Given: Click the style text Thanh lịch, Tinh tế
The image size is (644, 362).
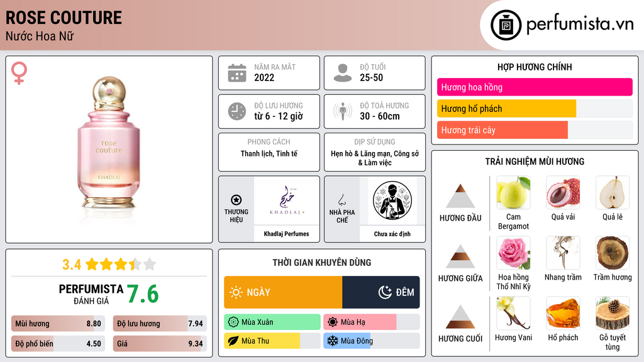Looking at the screenshot, I should click(269, 153).
